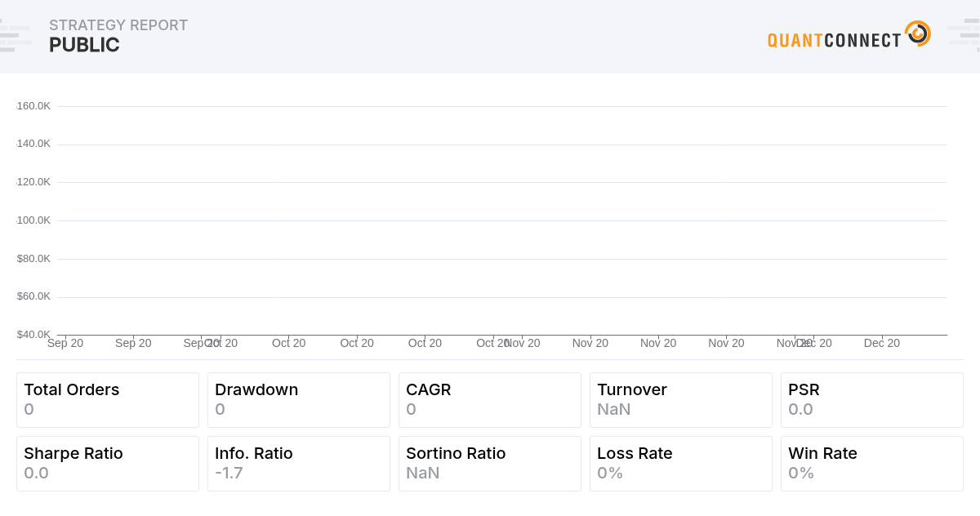Screen dimensions: 980x516
Task: Click the PSR label
Action: [x=804, y=389]
